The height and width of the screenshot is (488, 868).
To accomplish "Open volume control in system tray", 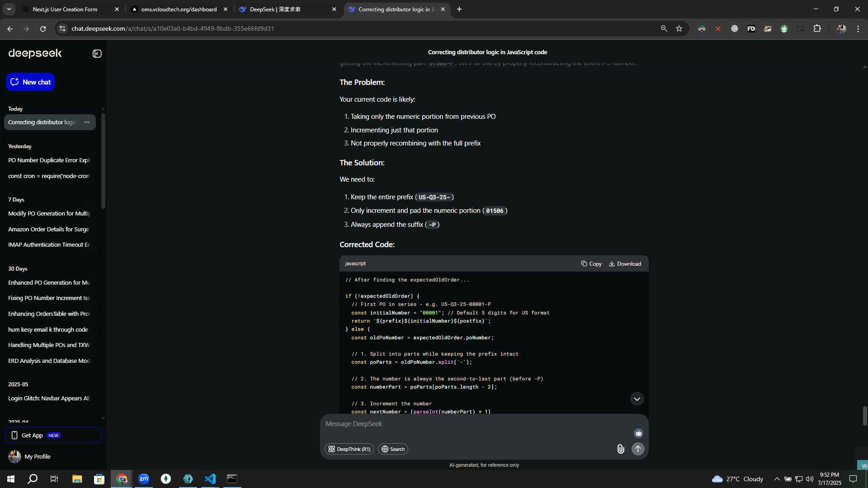I will [x=809, y=479].
